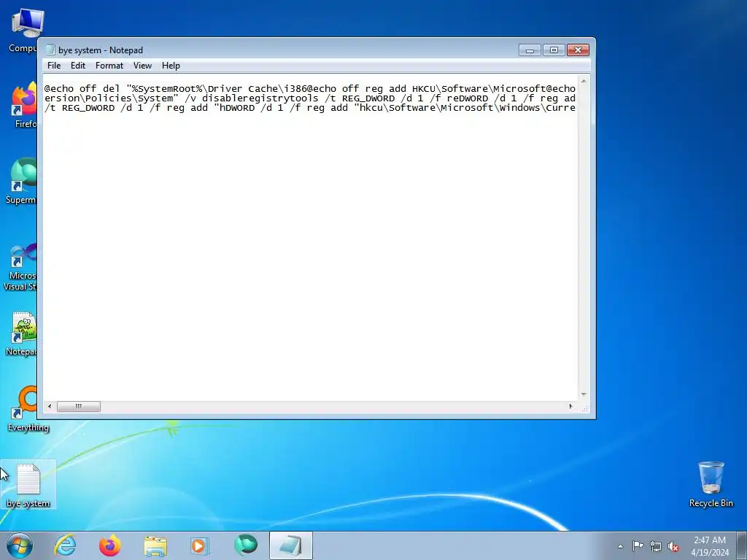Open Windows Explorer from the taskbar
This screenshot has height=560, width=747.
point(155,545)
